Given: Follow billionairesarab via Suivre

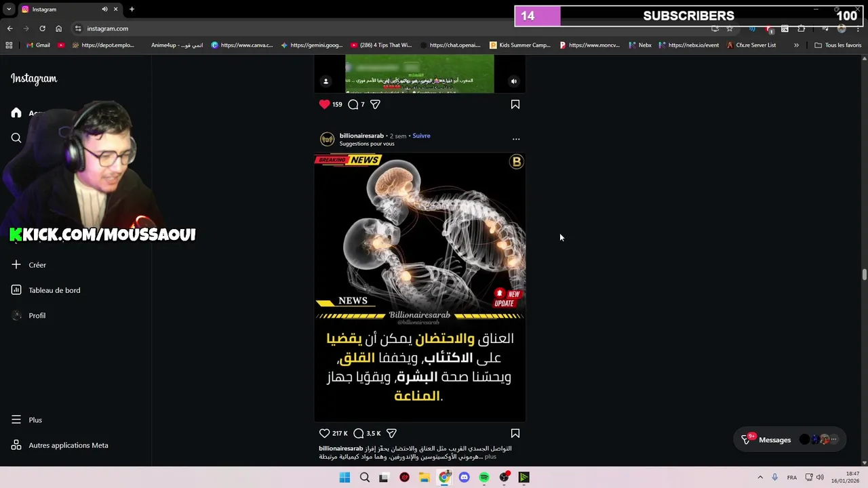Looking at the screenshot, I should (421, 136).
